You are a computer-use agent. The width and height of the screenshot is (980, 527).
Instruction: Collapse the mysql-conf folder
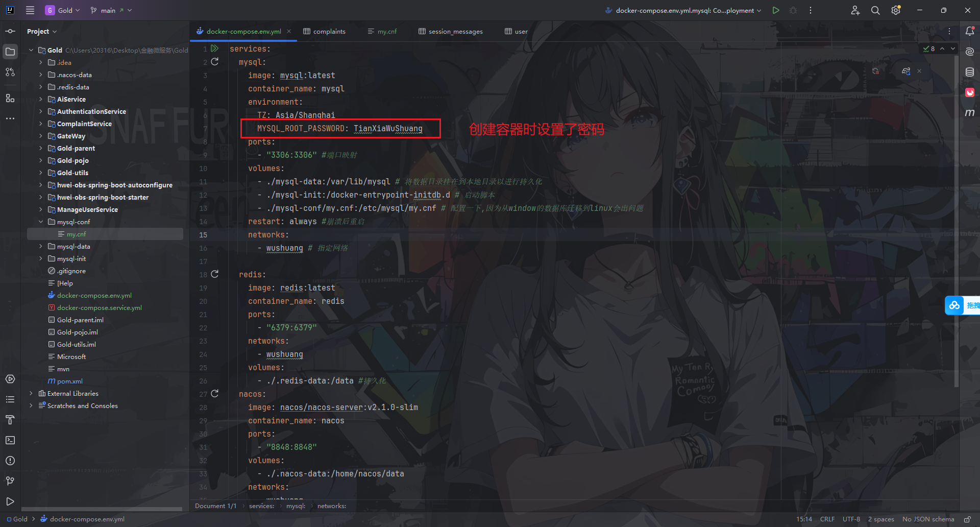(41, 222)
